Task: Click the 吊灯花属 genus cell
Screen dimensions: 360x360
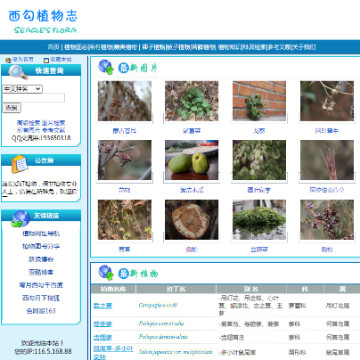Action: click(338, 305)
